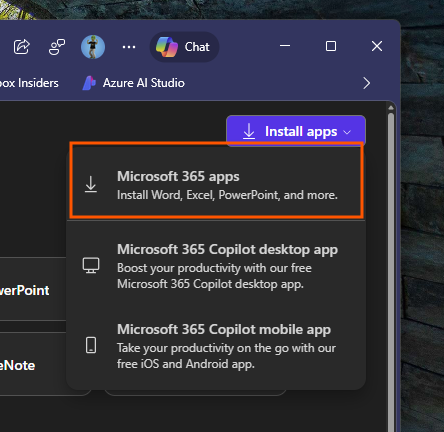Expand the Install apps dropdown chevron
The width and height of the screenshot is (444, 432).
tap(347, 132)
